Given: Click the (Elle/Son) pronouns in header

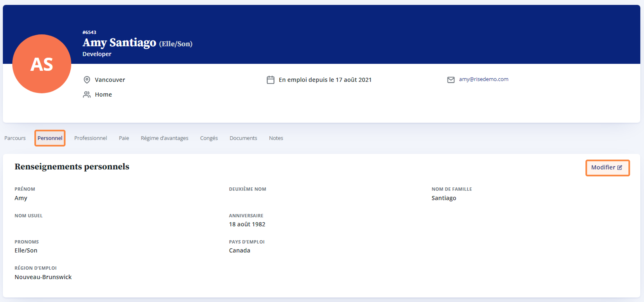Looking at the screenshot, I should 176,44.
